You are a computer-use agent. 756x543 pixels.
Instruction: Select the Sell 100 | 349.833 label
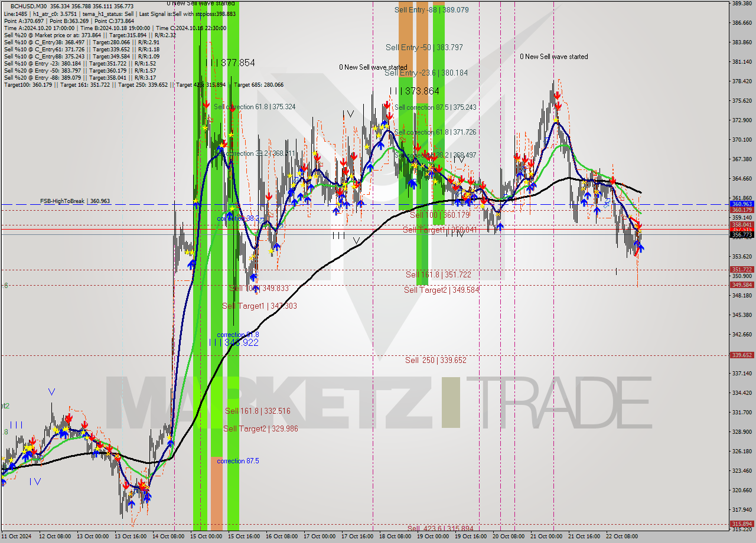point(259,288)
